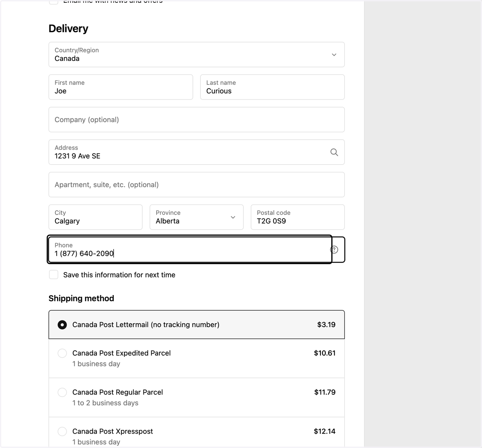The image size is (482, 448).
Task: Click the Company (optional) field
Action: click(196, 120)
